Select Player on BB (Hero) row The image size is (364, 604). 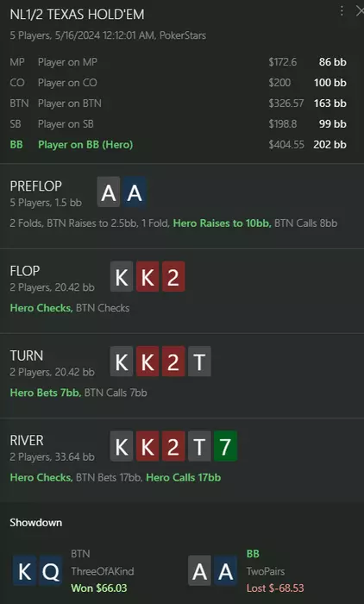[178, 145]
